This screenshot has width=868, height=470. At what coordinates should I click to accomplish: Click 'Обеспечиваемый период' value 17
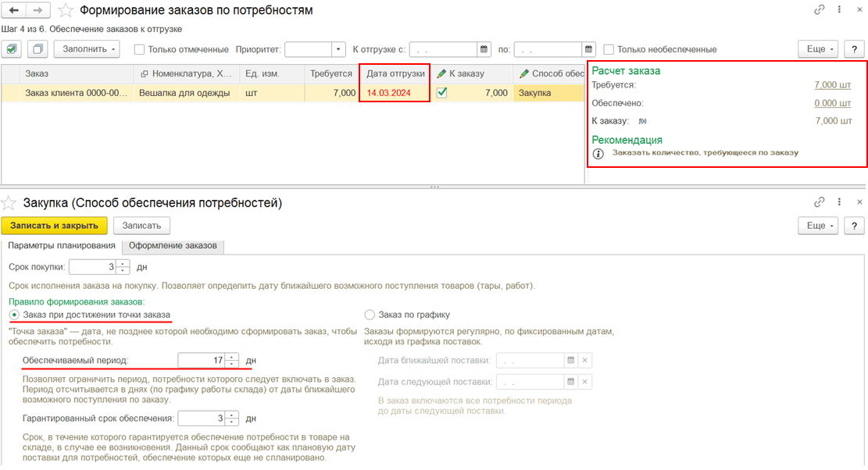(x=202, y=361)
